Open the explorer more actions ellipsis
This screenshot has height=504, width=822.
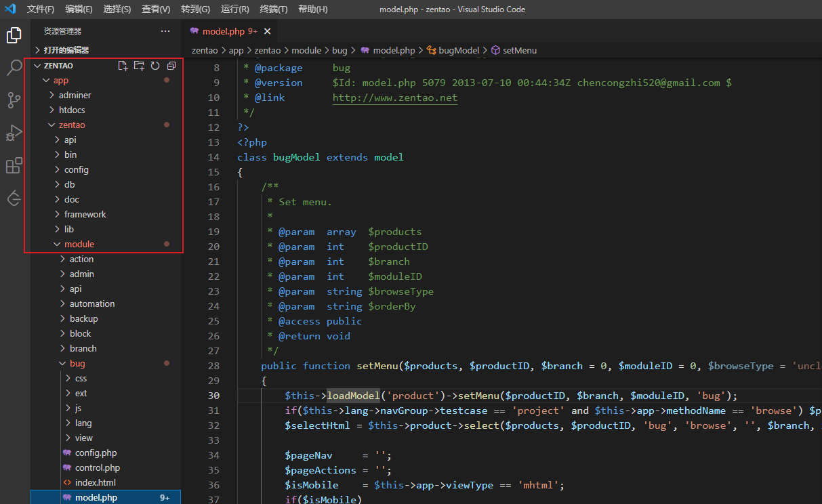165,31
